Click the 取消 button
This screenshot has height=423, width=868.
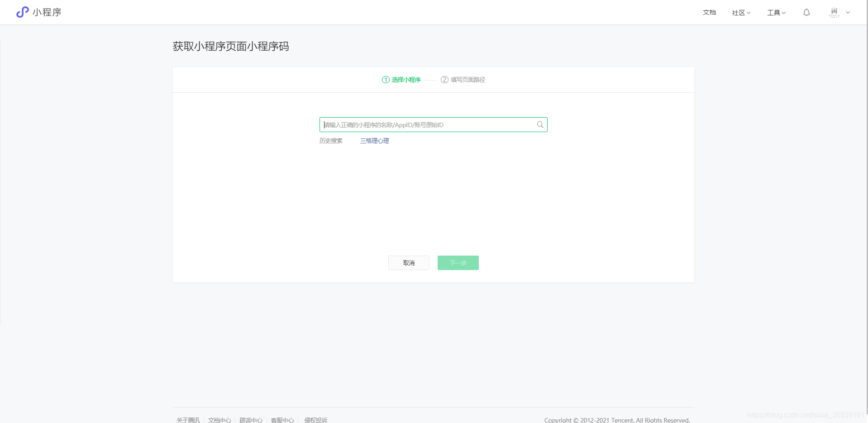408,263
